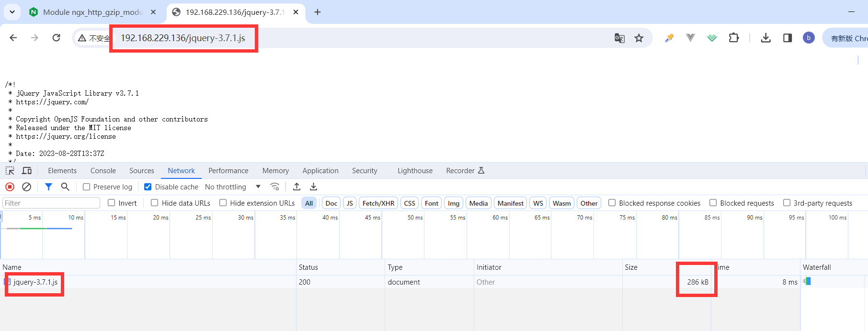Open the No throttling dropdown

233,187
